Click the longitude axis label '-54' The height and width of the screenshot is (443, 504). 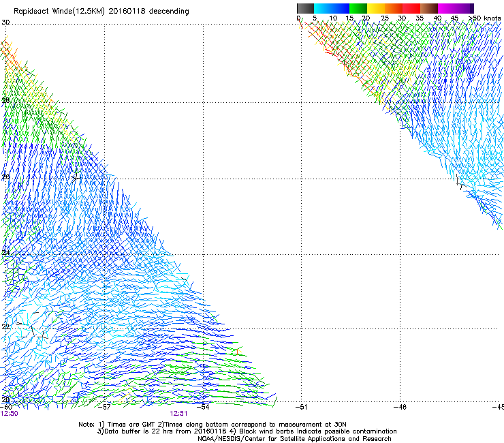[x=203, y=407]
